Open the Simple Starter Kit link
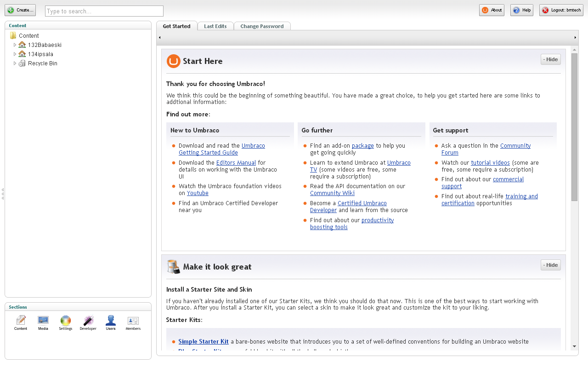The image size is (588, 368). (x=204, y=342)
